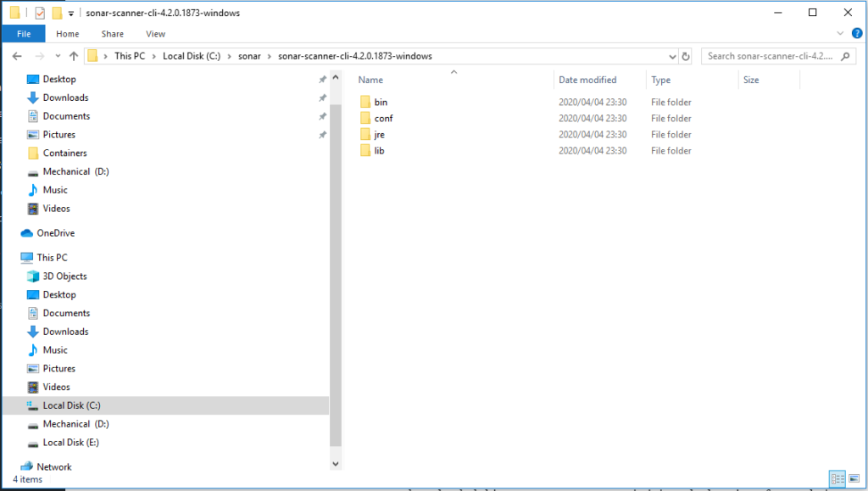Screen dimensions: 868x491
Task: Go up one folder level
Action: coord(74,56)
